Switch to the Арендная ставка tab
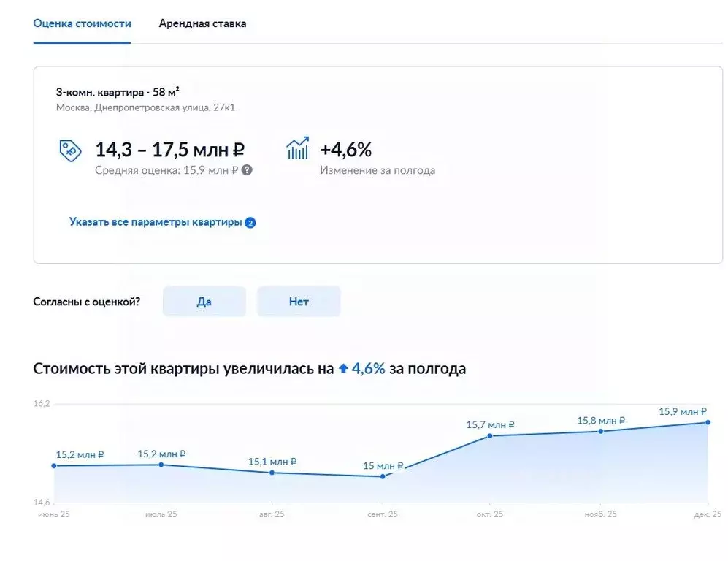 (x=202, y=23)
